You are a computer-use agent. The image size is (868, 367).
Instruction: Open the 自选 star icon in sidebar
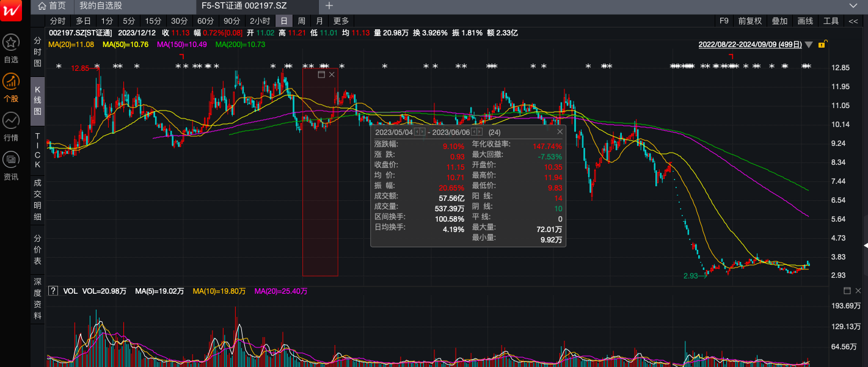pyautogui.click(x=11, y=43)
